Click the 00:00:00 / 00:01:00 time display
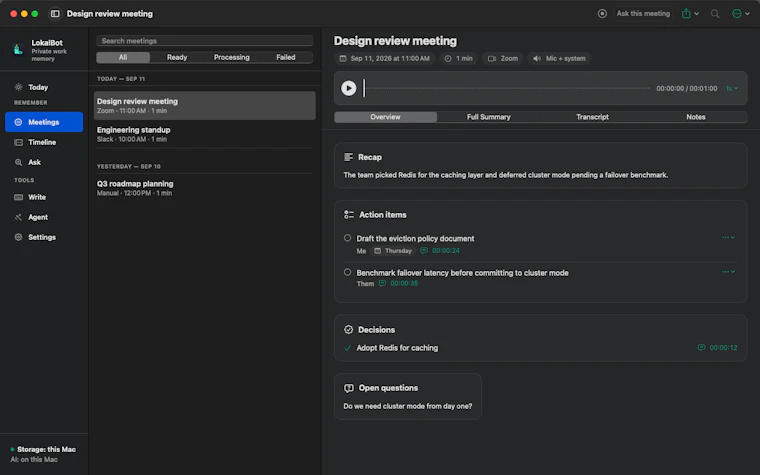 [x=686, y=88]
